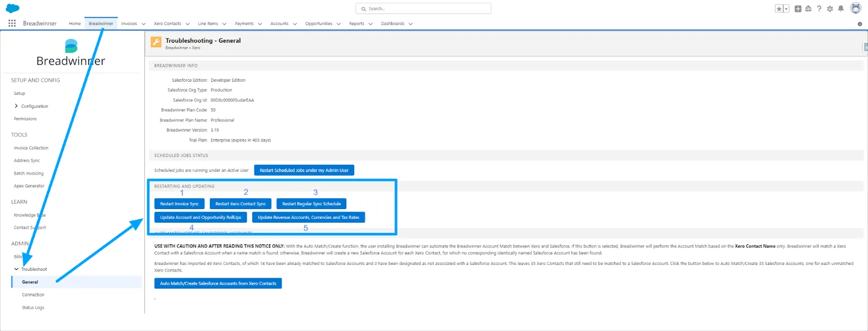Open the Favorites list dropdown arrow
This screenshot has height=331, width=868.
tap(786, 9)
